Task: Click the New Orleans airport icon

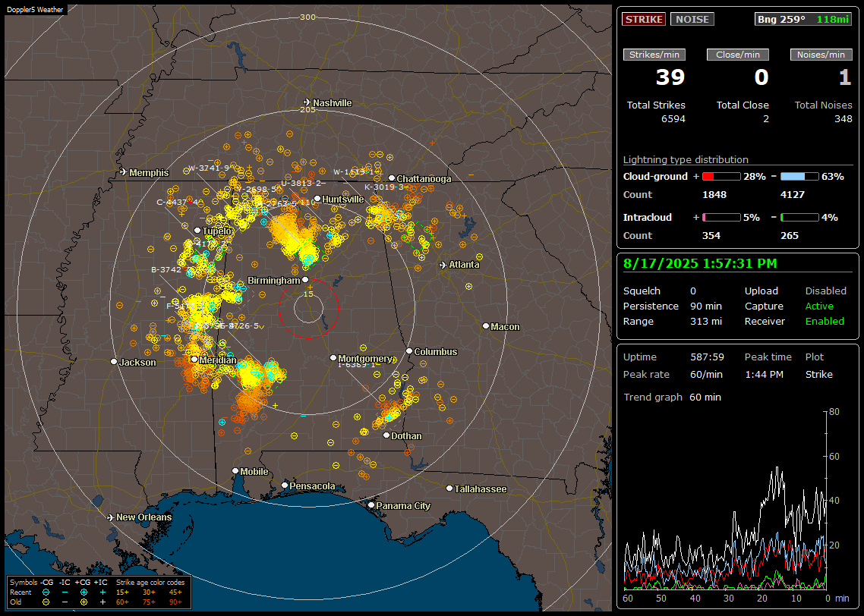Action: 111,517
